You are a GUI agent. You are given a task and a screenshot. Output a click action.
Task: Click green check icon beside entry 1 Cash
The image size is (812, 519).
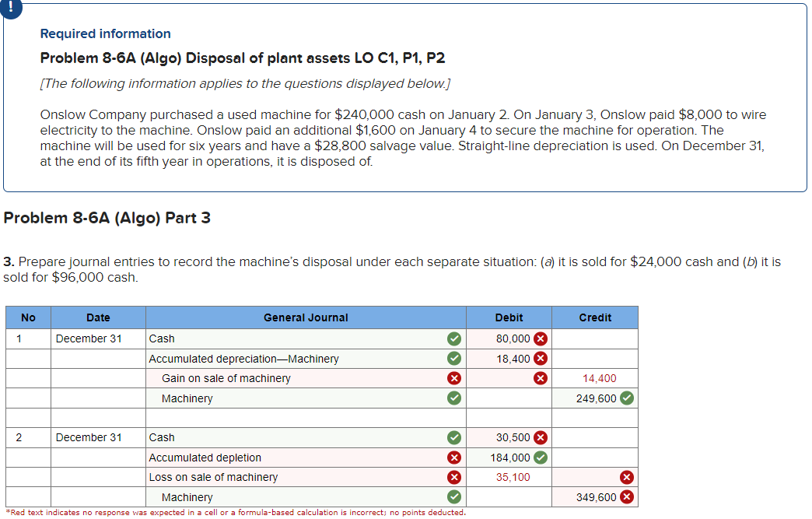(x=454, y=338)
